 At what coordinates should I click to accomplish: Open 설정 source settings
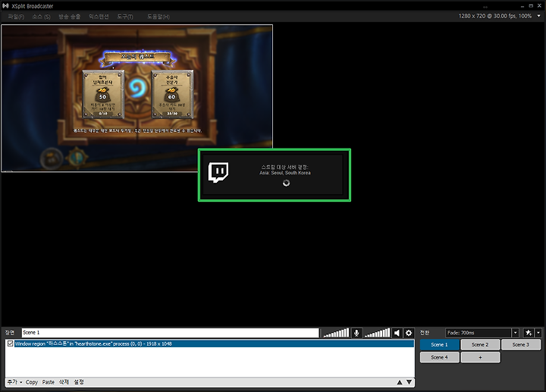[79, 382]
